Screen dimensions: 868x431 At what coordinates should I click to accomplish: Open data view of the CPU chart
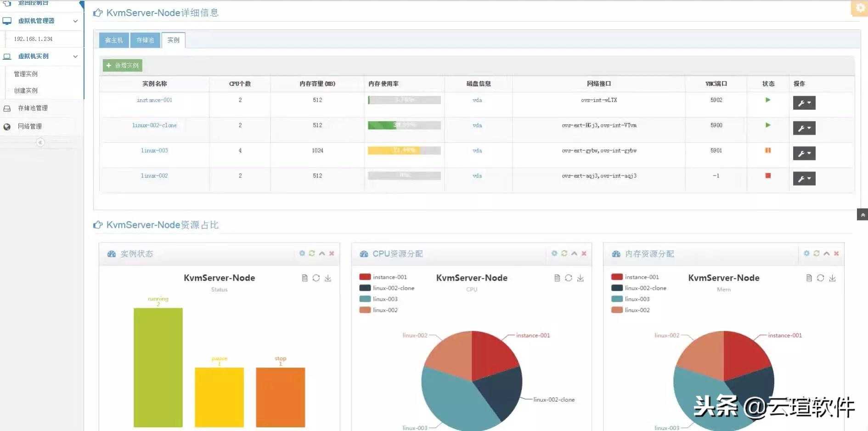[x=557, y=278]
